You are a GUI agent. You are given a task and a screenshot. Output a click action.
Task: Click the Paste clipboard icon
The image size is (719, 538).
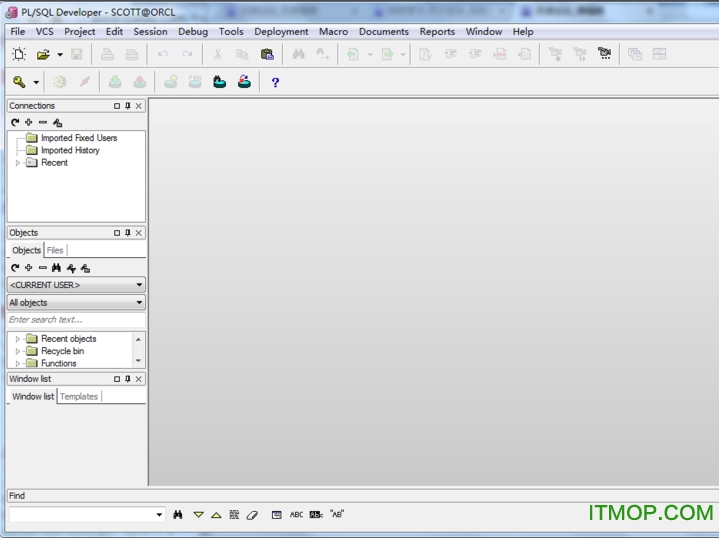pyautogui.click(x=267, y=54)
